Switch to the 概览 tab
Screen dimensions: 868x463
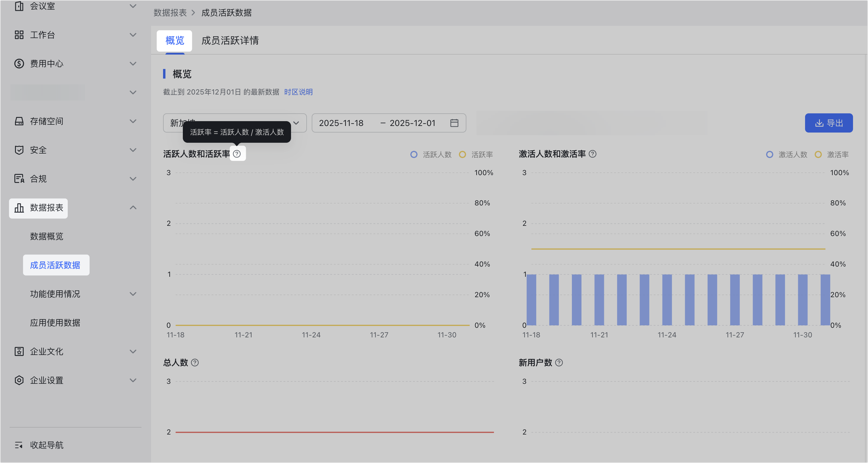click(x=174, y=41)
